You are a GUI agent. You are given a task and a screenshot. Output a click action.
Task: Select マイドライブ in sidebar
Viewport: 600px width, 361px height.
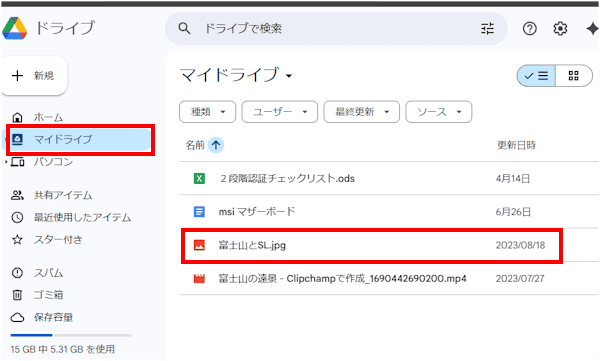[x=80, y=139]
